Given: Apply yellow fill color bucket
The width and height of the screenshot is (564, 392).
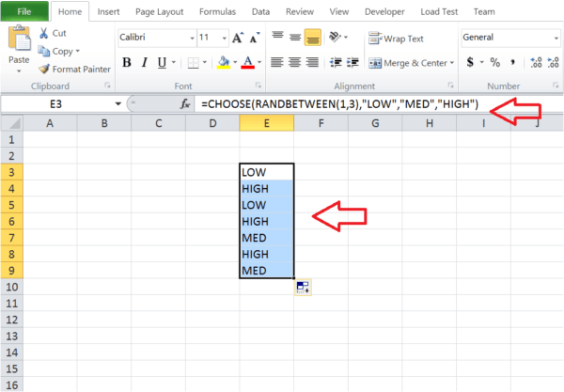Looking at the screenshot, I should coord(224,63).
